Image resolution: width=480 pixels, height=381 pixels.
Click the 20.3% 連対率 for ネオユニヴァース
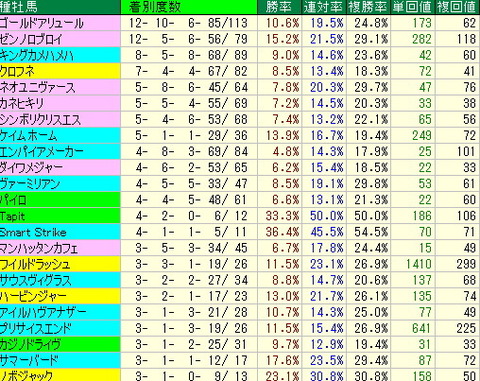point(327,87)
